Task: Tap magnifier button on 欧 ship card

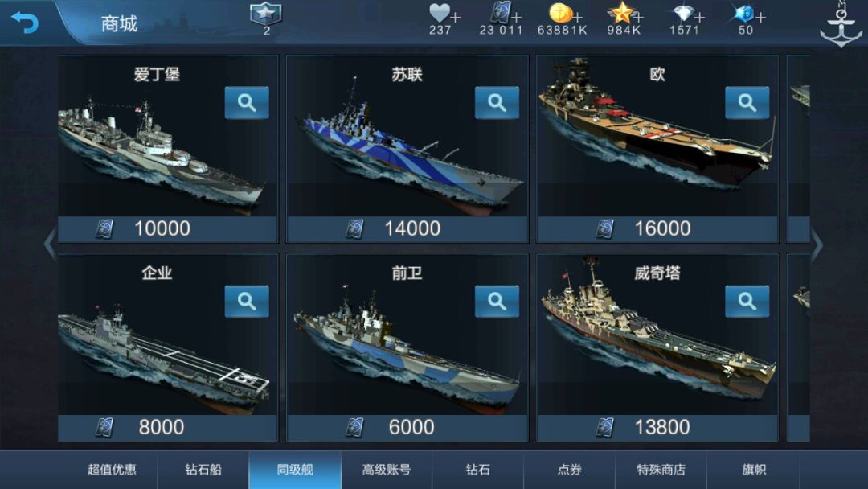Action: tap(747, 102)
